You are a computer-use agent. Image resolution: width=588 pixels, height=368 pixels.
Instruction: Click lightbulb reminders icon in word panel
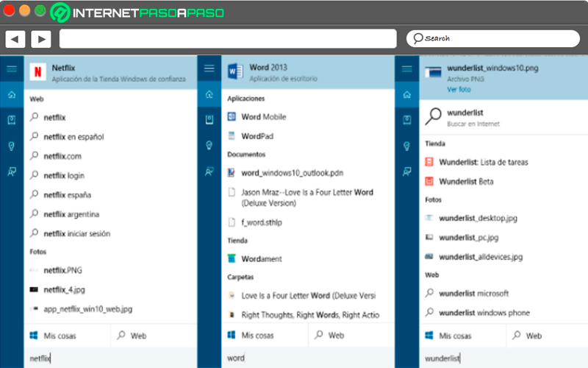click(x=209, y=145)
